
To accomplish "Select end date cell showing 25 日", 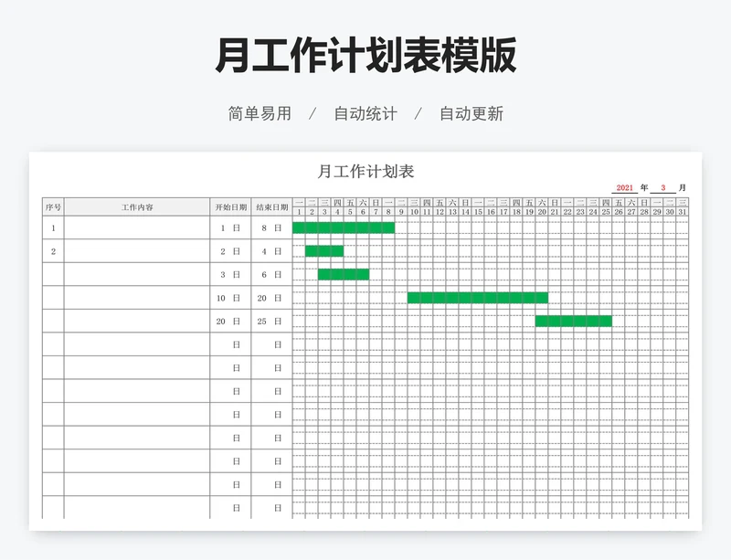I will (x=271, y=322).
